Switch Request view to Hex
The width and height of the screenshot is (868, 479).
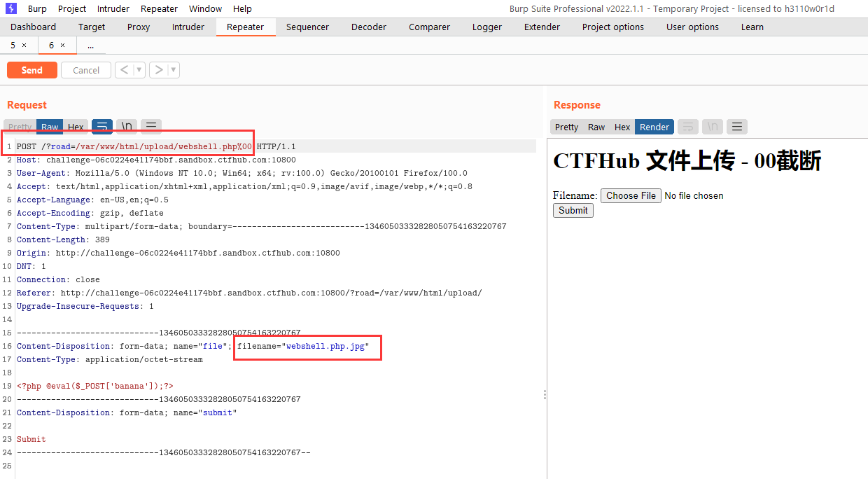tap(76, 127)
